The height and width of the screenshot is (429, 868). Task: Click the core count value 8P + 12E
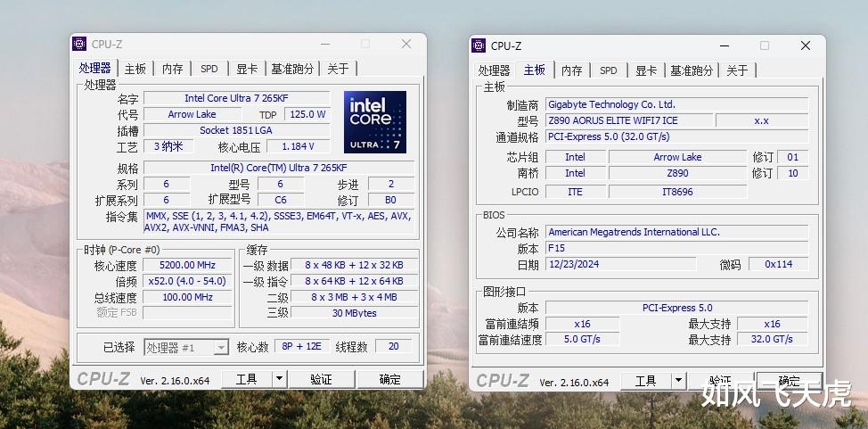302,346
